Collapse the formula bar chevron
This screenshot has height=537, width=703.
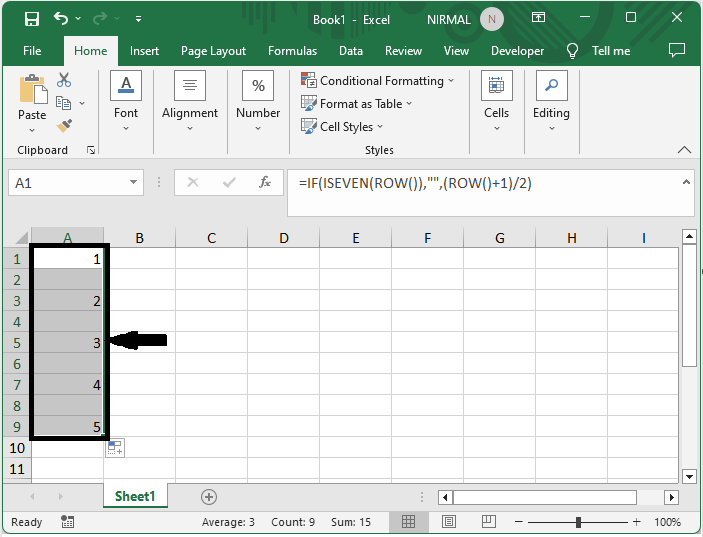[x=686, y=182]
